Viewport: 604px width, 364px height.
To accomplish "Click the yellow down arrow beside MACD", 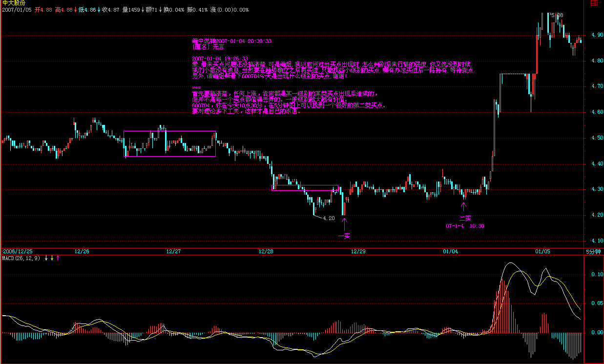I will coord(52,258).
